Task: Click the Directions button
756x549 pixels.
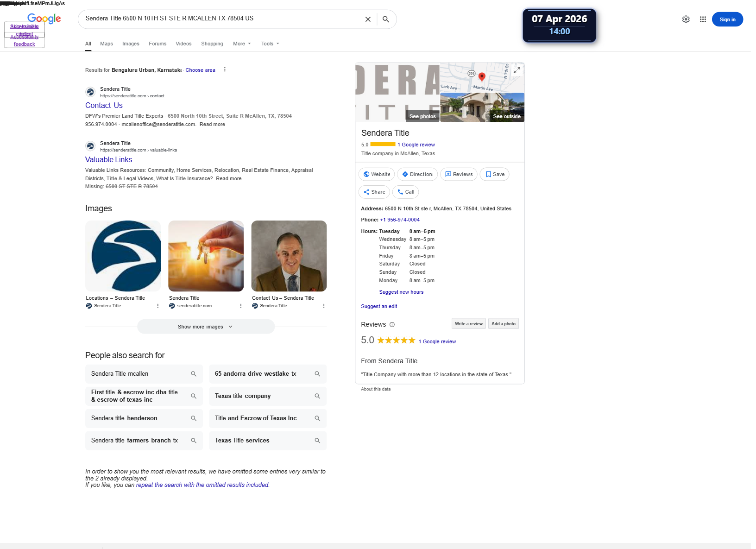Action: pyautogui.click(x=417, y=174)
